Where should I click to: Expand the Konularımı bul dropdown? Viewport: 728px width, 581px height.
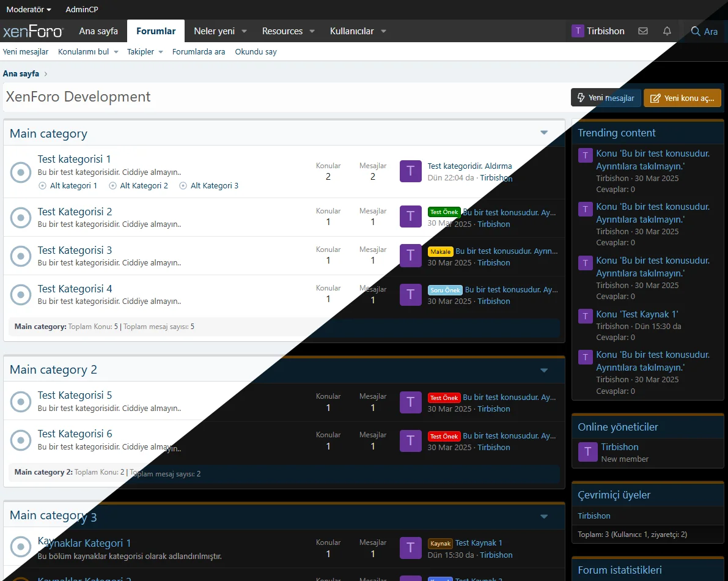[116, 52]
